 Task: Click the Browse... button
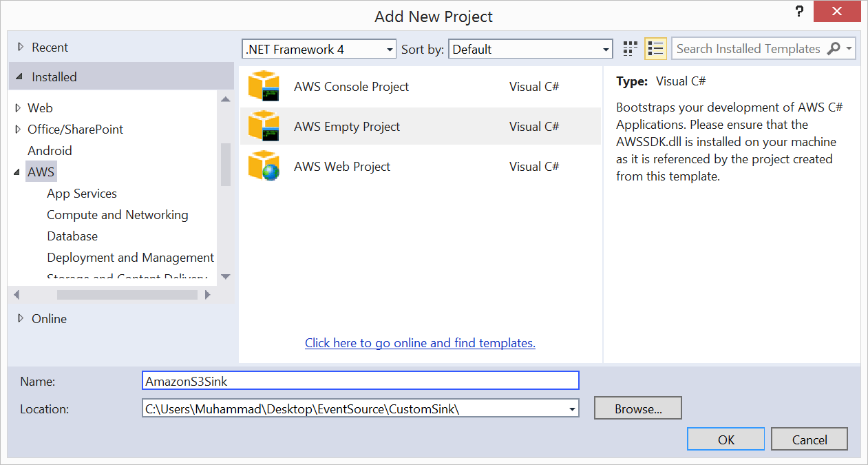coord(638,408)
